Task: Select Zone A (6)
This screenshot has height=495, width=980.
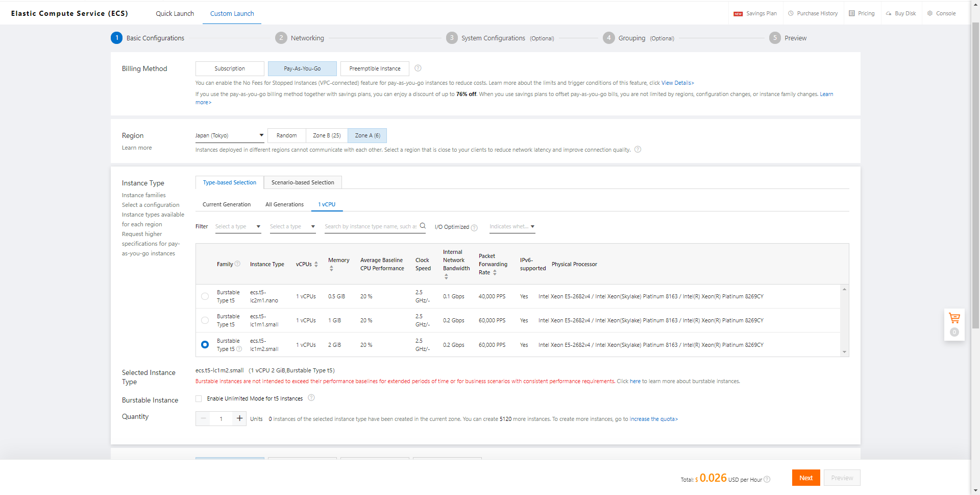Action: [367, 135]
